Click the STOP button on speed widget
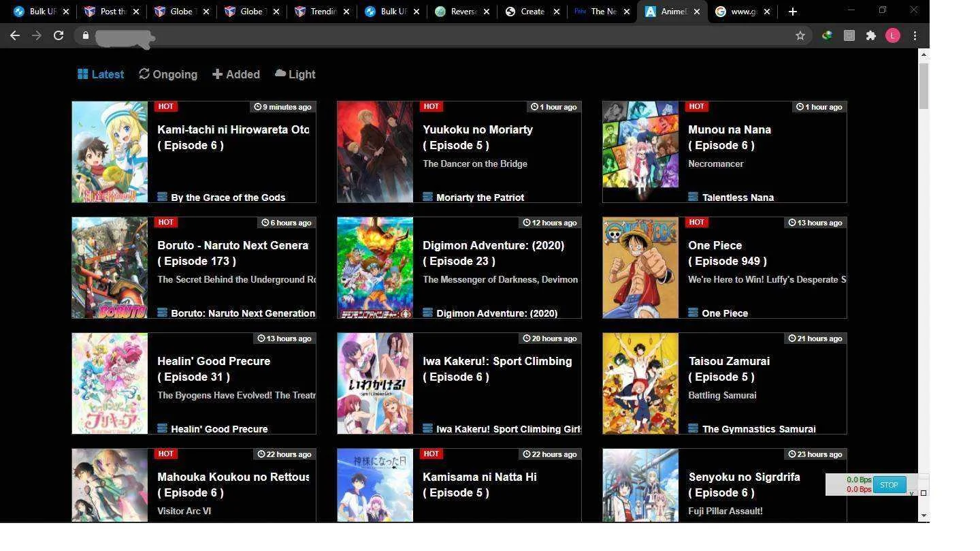980x551 pixels. (889, 485)
